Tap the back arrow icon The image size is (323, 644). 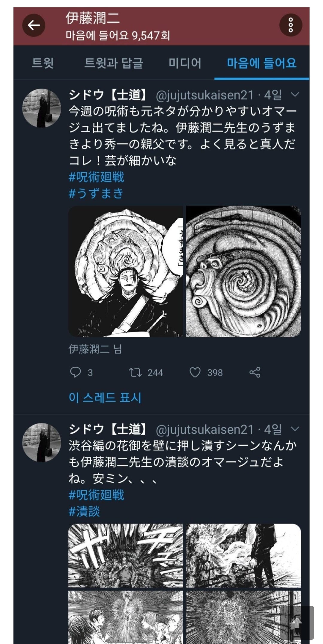(x=33, y=25)
